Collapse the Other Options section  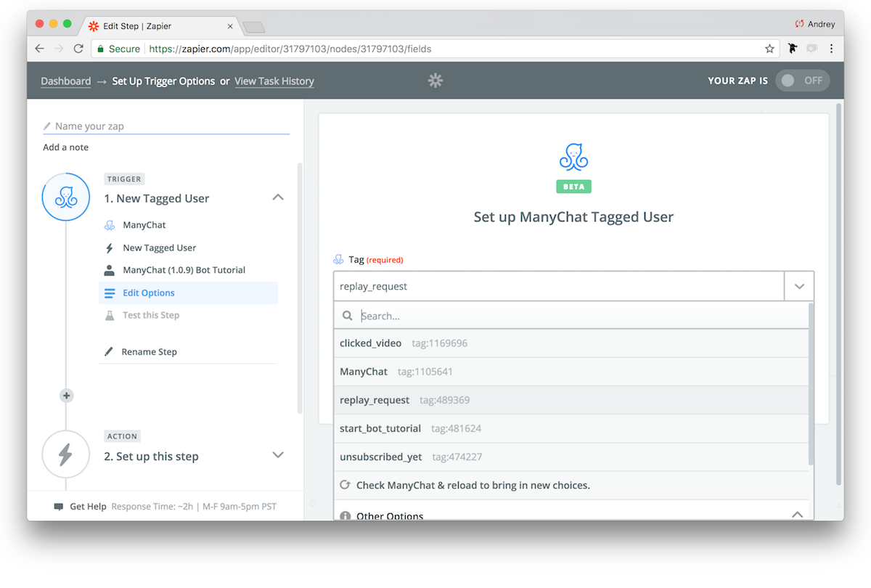(797, 515)
